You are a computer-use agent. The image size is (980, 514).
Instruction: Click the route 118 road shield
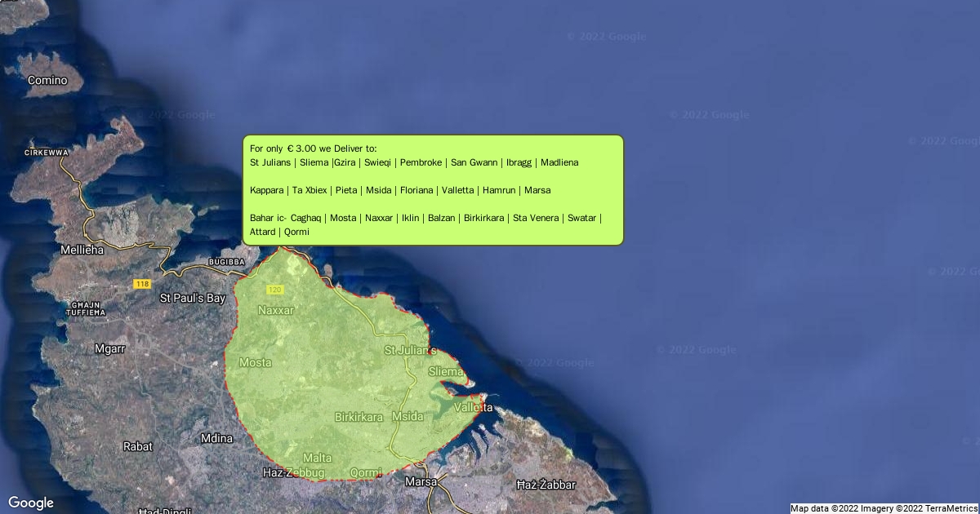[143, 284]
